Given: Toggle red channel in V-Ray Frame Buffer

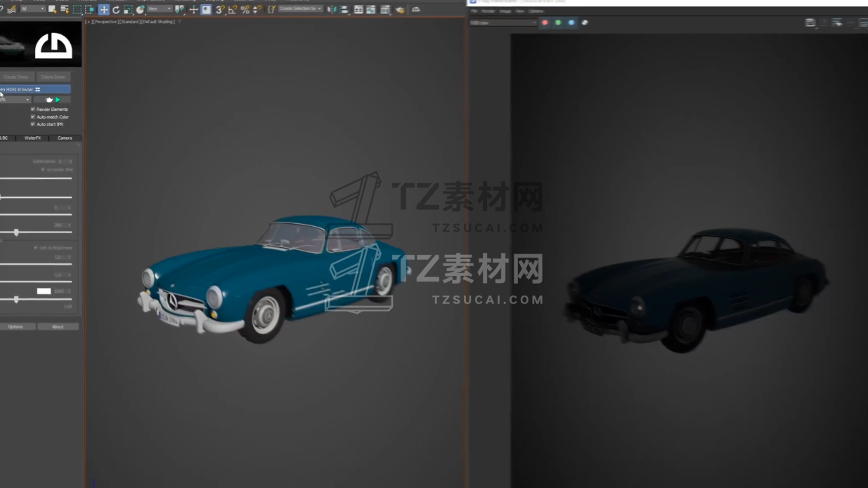Looking at the screenshot, I should tap(545, 22).
